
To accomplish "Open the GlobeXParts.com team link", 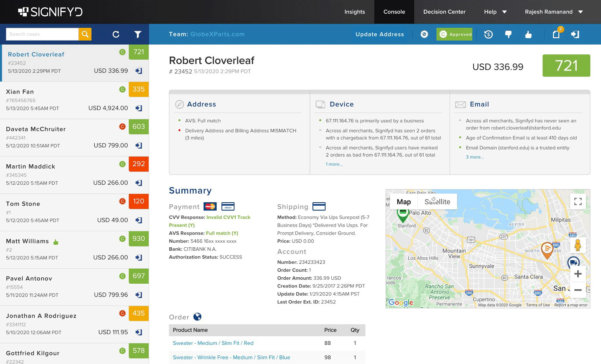I will pos(217,34).
